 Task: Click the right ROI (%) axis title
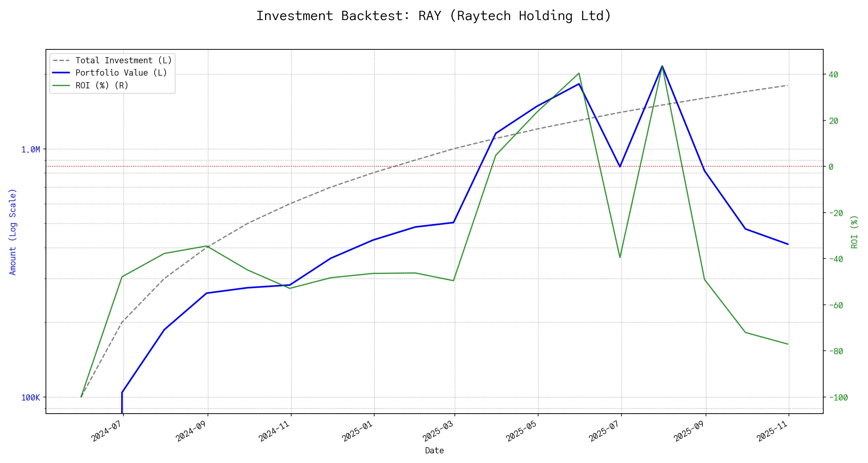854,232
